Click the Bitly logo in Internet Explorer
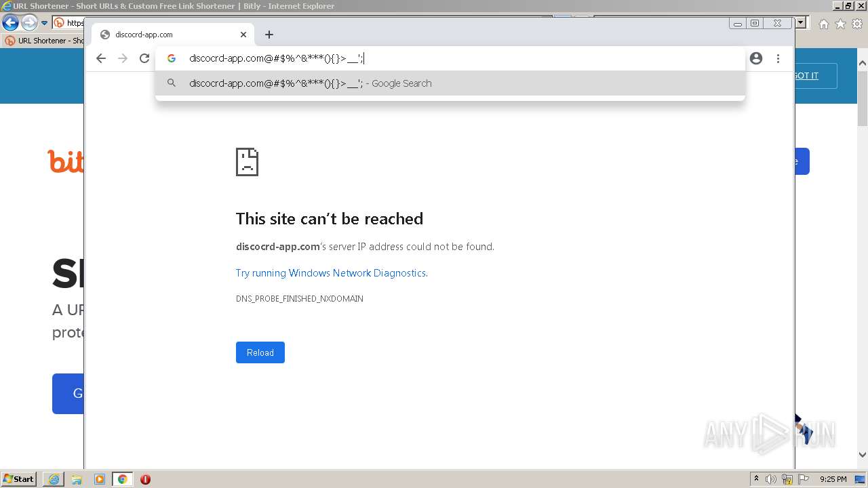The height and width of the screenshot is (488, 868). pyautogui.click(x=66, y=161)
